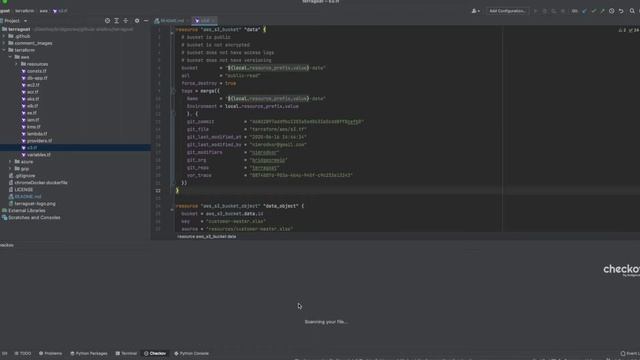640x360 pixels.
Task: Open elb.tf in the project tree
Action: coord(32,106)
